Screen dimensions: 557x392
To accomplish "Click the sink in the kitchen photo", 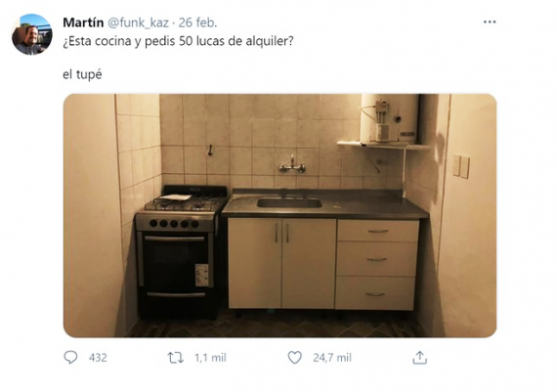I will (x=289, y=203).
